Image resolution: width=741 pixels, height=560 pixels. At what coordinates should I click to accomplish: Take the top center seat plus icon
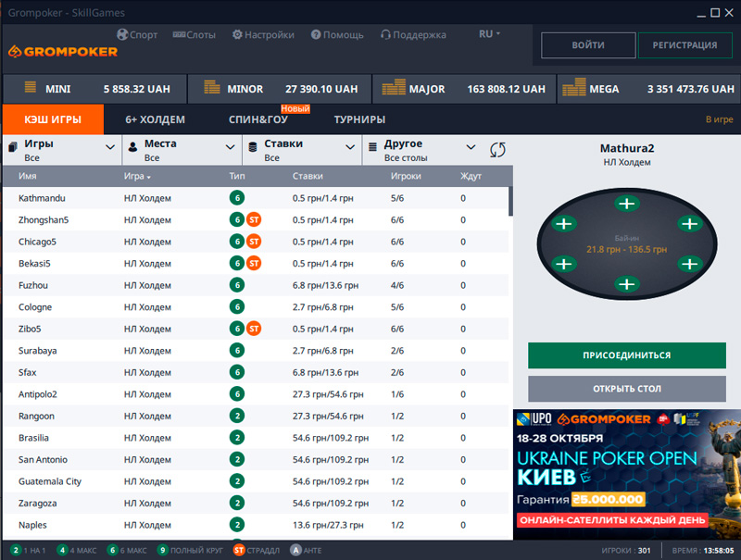coord(627,204)
